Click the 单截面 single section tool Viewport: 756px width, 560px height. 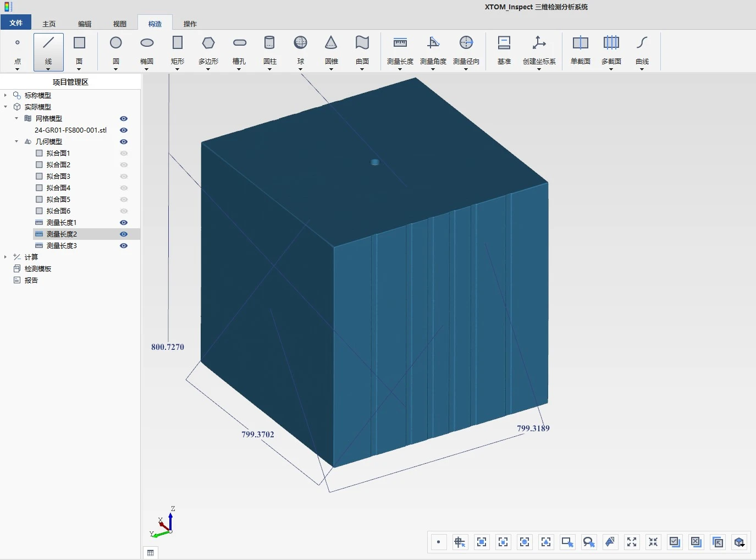pyautogui.click(x=581, y=51)
